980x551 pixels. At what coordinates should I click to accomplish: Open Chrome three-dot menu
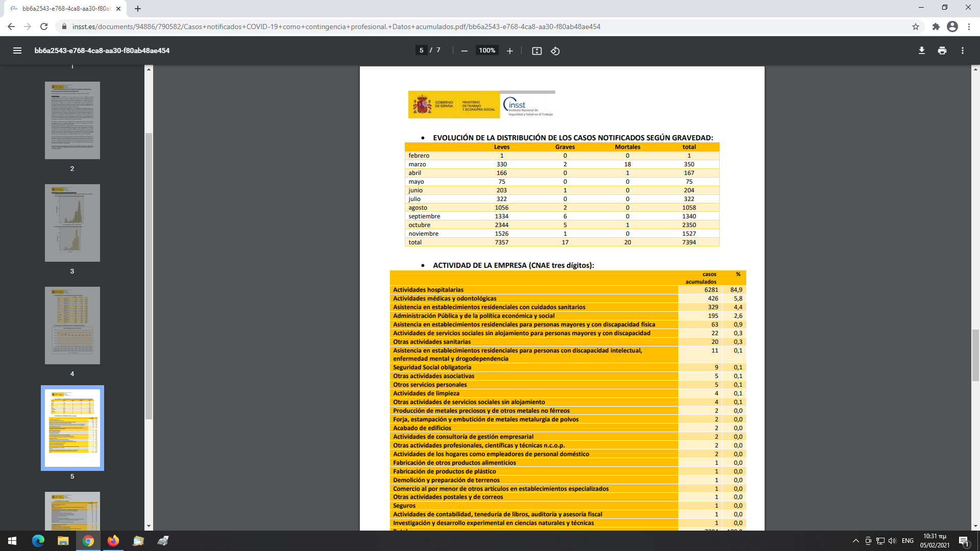click(969, 27)
